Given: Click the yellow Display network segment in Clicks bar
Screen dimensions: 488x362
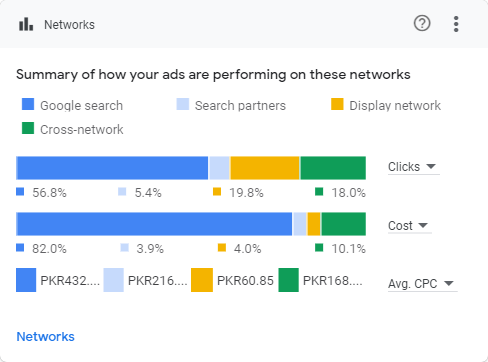Looking at the screenshot, I should [x=265, y=168].
